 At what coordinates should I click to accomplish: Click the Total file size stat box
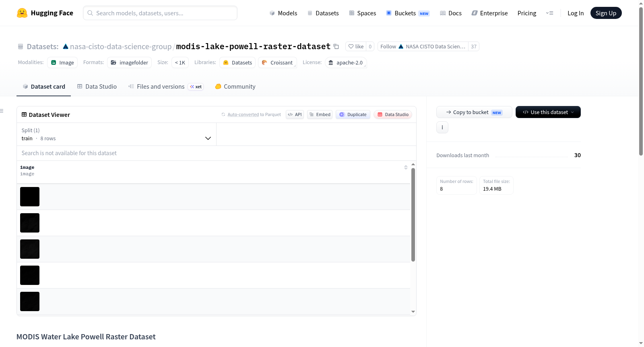pos(496,185)
